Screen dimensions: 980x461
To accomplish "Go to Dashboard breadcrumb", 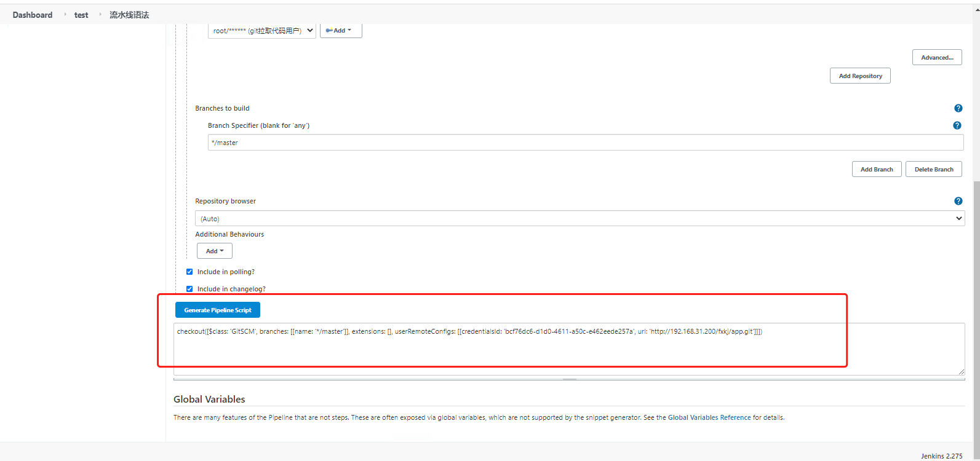I will (x=33, y=15).
